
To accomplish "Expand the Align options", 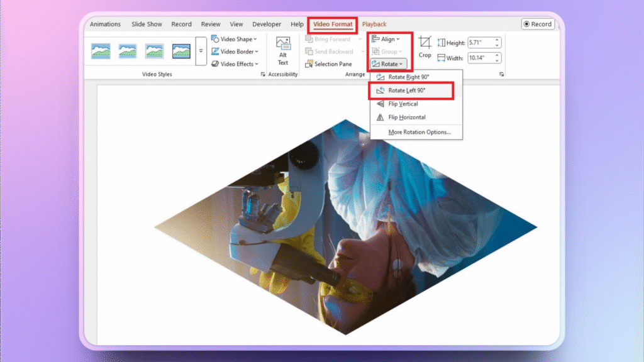I will (x=387, y=38).
